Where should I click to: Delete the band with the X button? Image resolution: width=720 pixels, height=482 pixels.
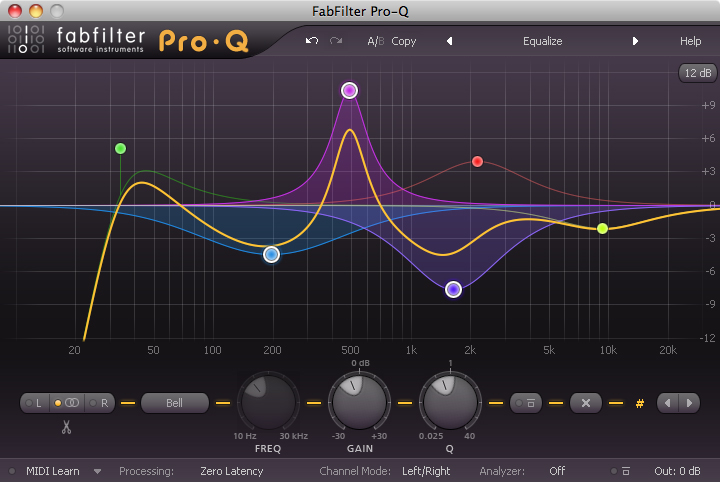(586, 403)
